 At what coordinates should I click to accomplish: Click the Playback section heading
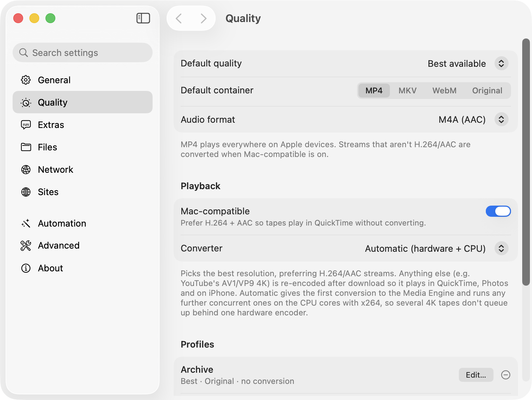click(x=201, y=186)
